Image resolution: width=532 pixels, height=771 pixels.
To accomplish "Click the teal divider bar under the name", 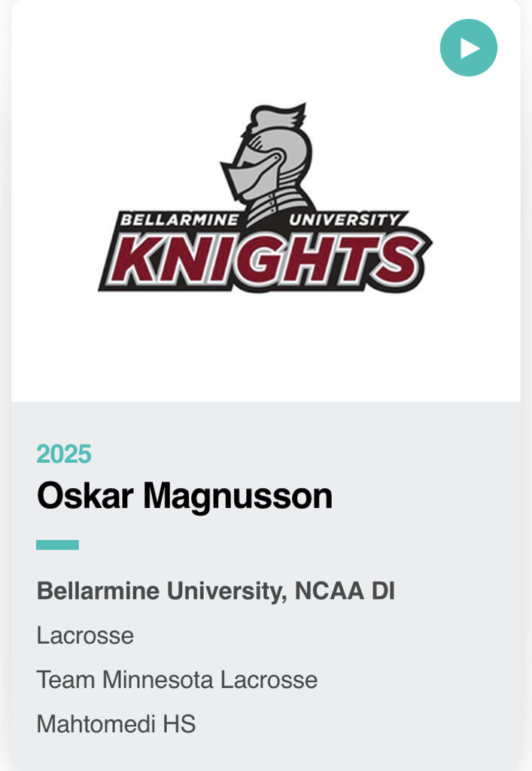I will tap(57, 544).
